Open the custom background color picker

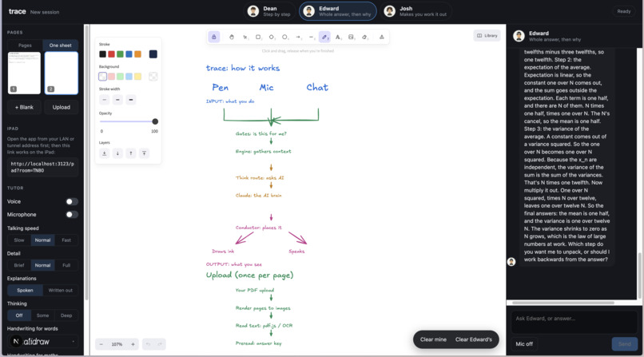tap(153, 77)
